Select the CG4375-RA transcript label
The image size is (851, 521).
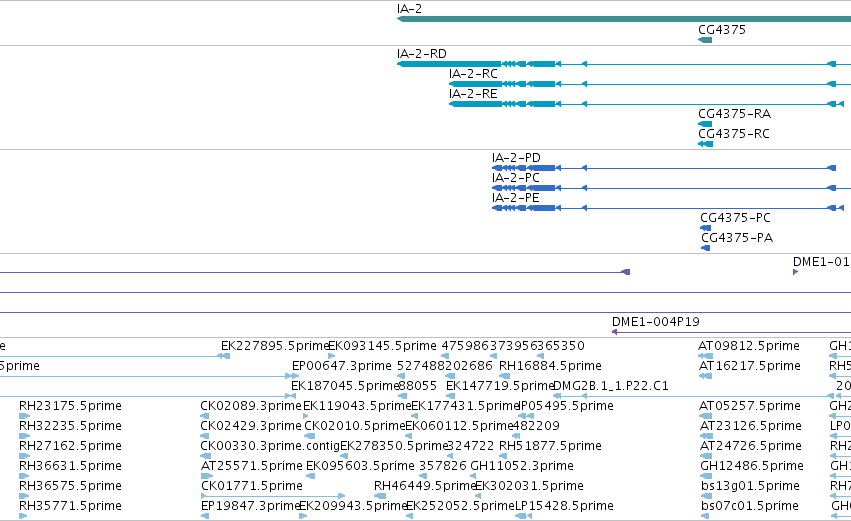pyautogui.click(x=734, y=114)
